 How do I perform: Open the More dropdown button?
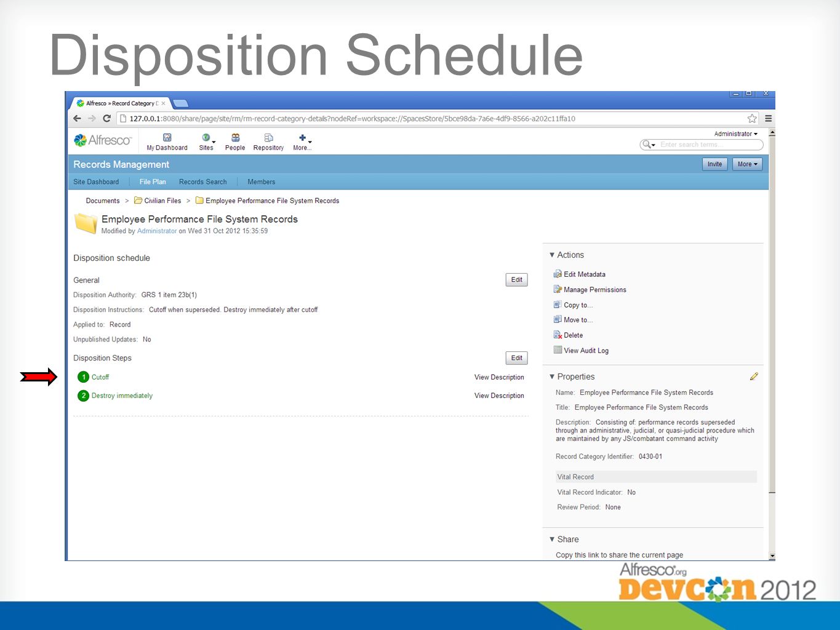click(748, 164)
